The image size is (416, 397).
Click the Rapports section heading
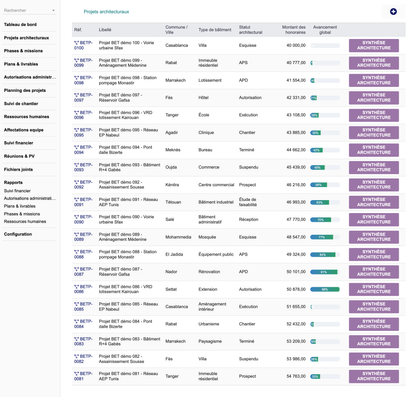pyautogui.click(x=13, y=182)
